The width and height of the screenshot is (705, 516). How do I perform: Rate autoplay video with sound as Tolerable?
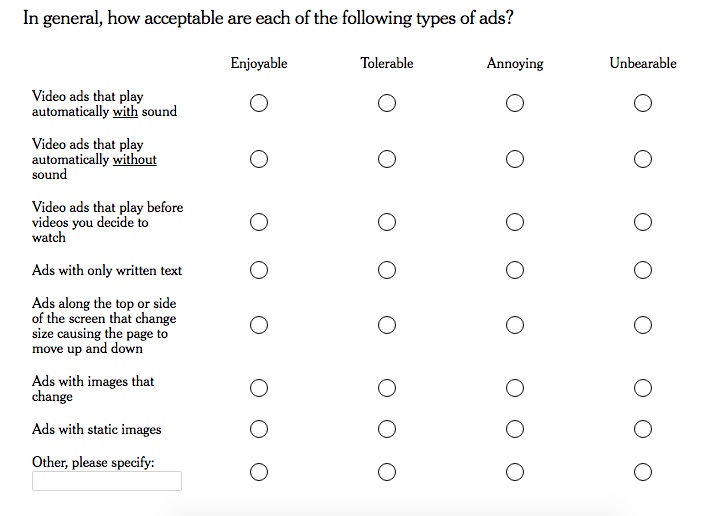pyautogui.click(x=387, y=103)
